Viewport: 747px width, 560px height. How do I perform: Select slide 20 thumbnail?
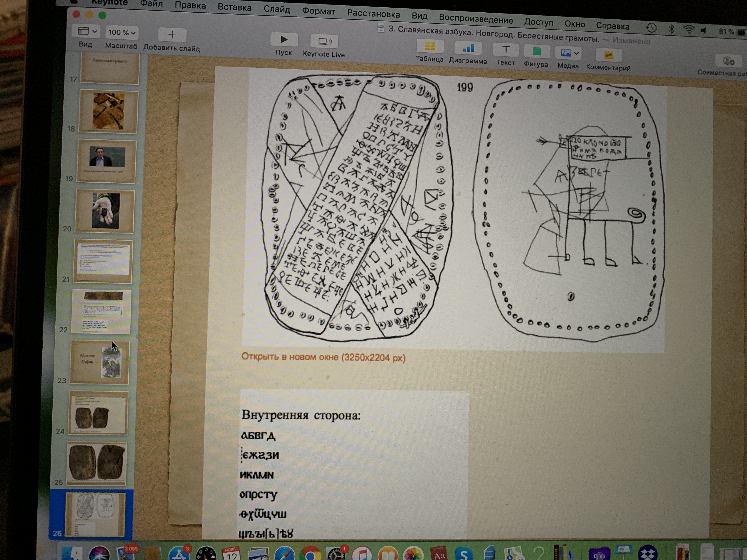click(x=105, y=211)
